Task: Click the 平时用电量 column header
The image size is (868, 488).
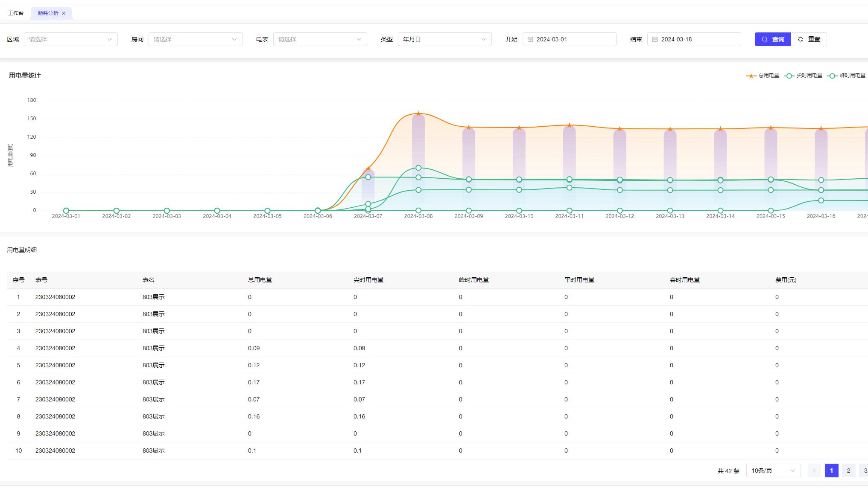Action: (579, 280)
